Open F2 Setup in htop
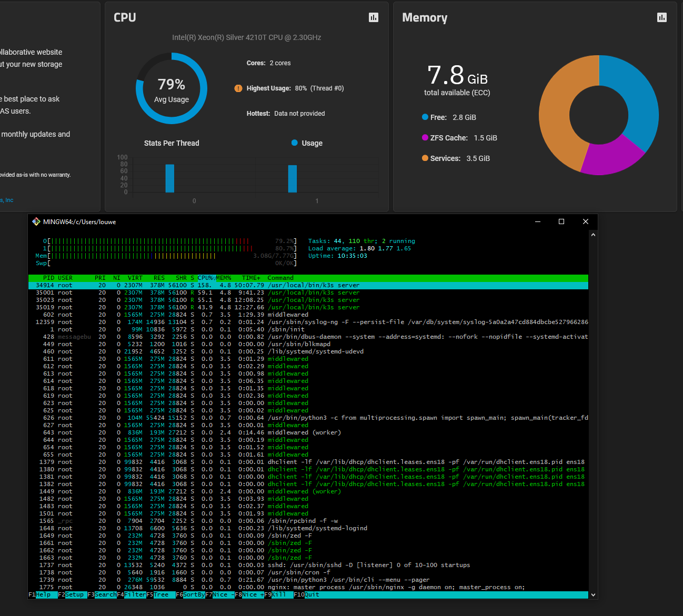Image resolution: width=683 pixels, height=616 pixels. click(x=73, y=594)
